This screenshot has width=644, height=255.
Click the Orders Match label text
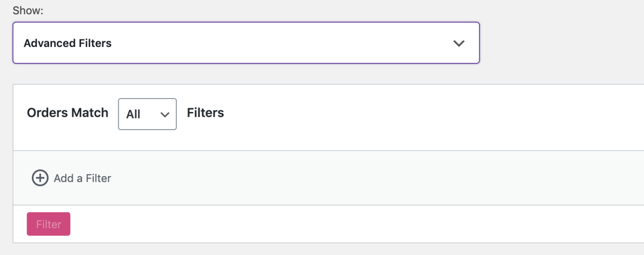[67, 112]
